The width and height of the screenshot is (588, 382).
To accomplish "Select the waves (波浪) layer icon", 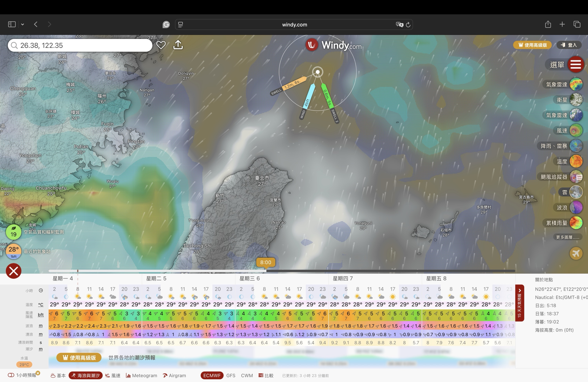I will tap(576, 207).
